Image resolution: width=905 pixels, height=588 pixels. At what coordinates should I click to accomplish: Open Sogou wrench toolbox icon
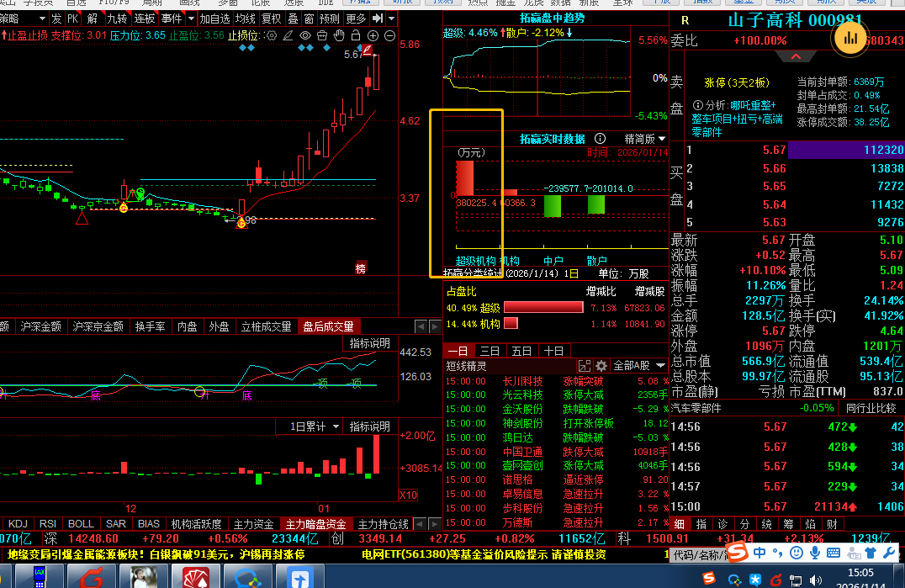click(889, 554)
